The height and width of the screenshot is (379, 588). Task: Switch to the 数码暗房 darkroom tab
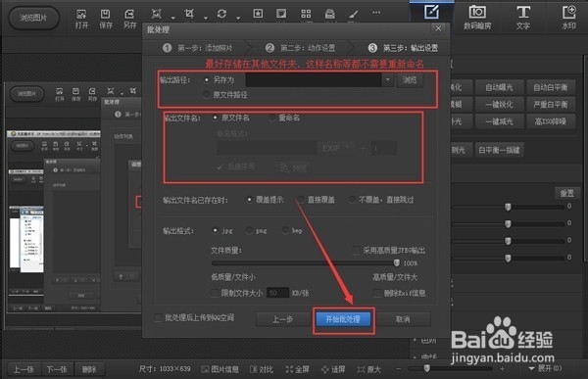[477, 18]
